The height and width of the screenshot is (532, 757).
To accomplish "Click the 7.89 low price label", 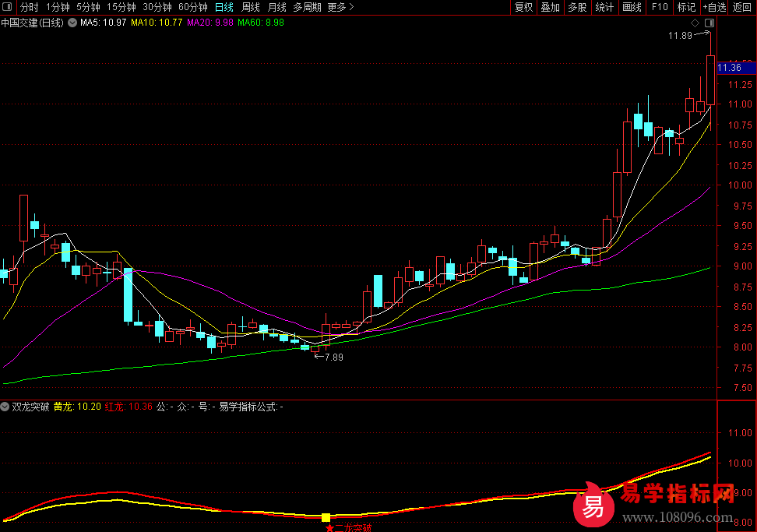I will 334,358.
